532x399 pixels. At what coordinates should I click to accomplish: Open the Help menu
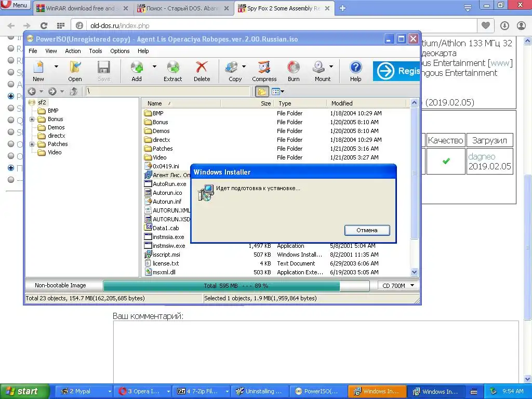pyautogui.click(x=143, y=51)
